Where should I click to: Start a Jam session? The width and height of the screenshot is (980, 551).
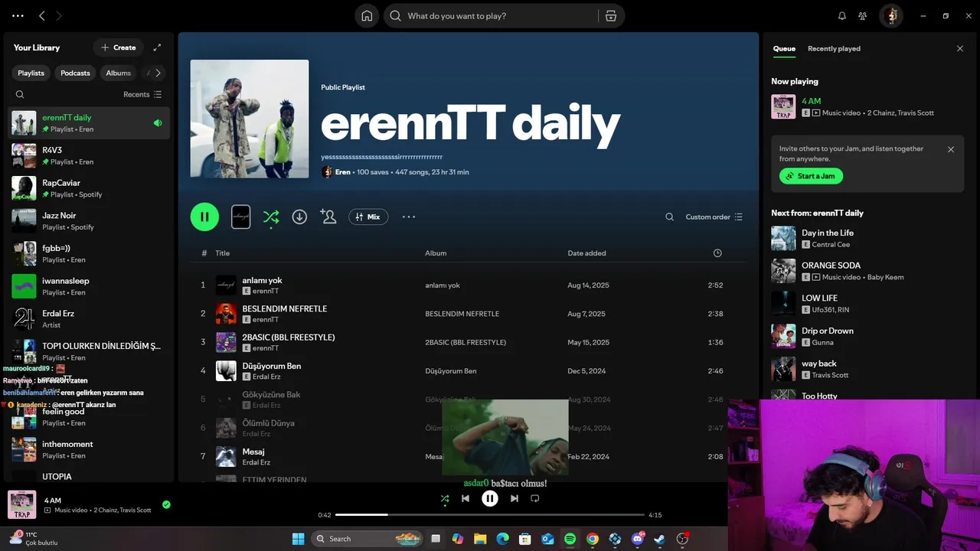[x=811, y=176]
